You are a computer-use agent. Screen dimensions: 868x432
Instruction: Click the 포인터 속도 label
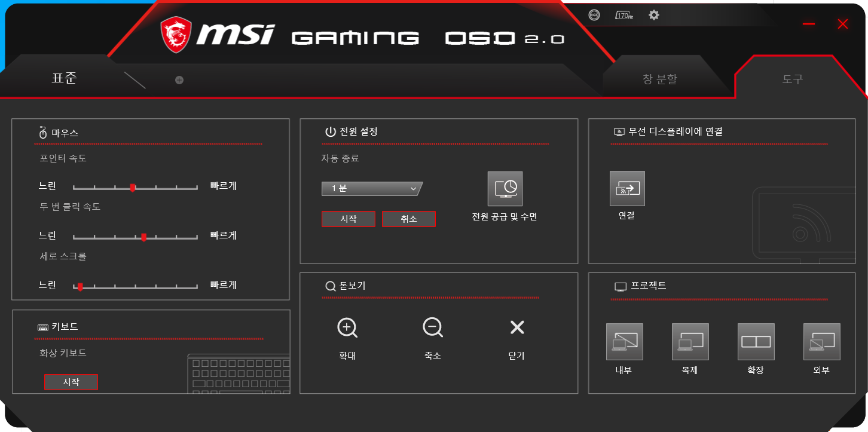(63, 158)
